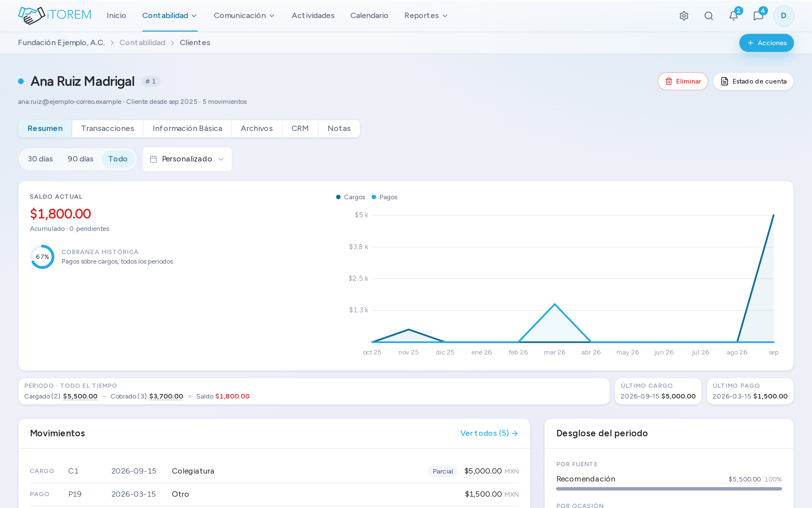Select the 30 días period

[x=40, y=159]
